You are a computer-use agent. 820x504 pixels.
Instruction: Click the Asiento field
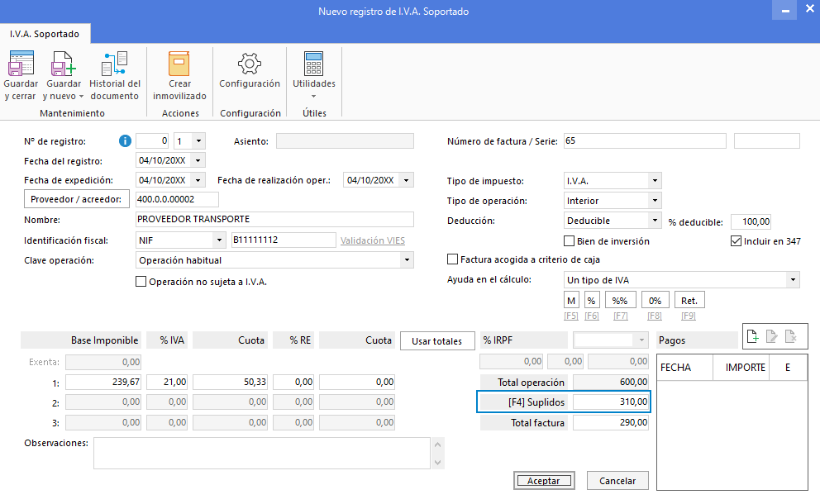coord(345,141)
